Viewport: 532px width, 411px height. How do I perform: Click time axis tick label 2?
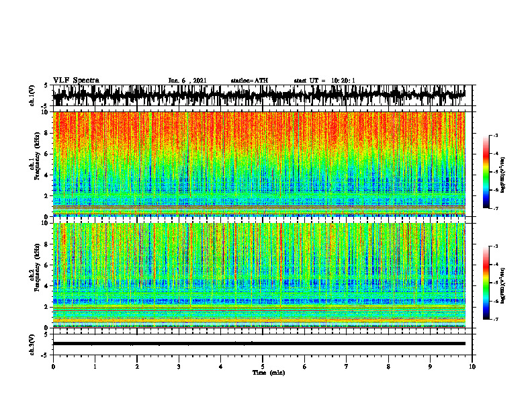click(x=137, y=367)
